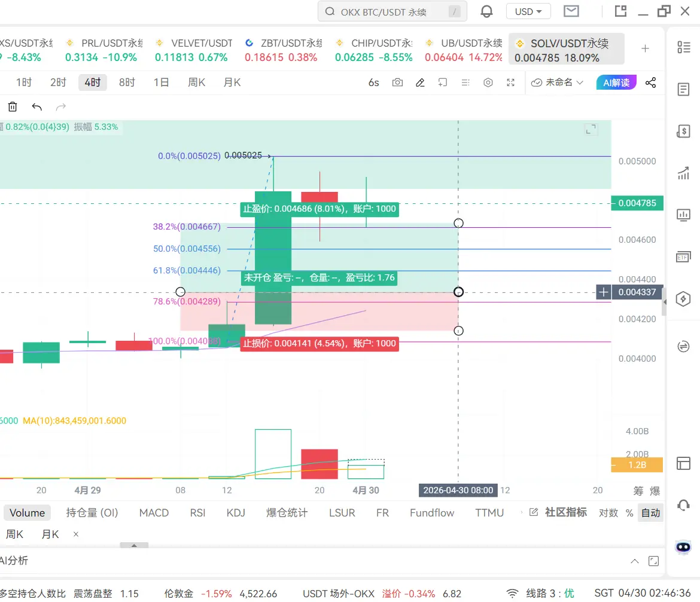The image size is (700, 602).
Task: Click the window layout icon beside mail
Action: [620, 11]
